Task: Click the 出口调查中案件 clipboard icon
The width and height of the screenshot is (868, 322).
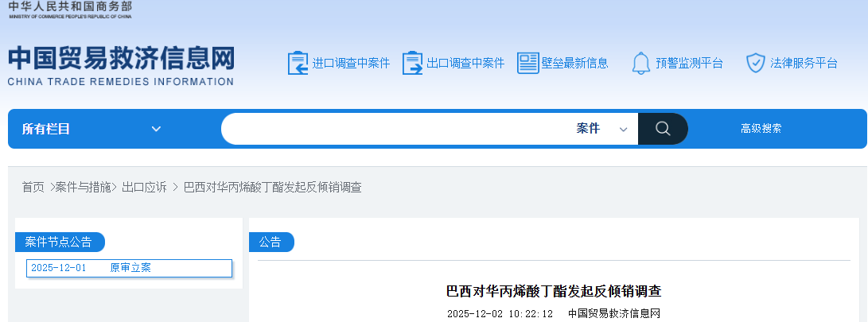Action: 412,63
